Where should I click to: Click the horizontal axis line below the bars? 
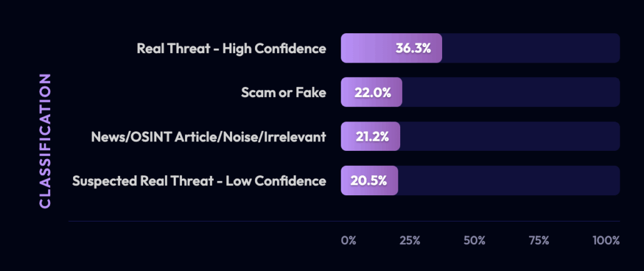(344, 221)
